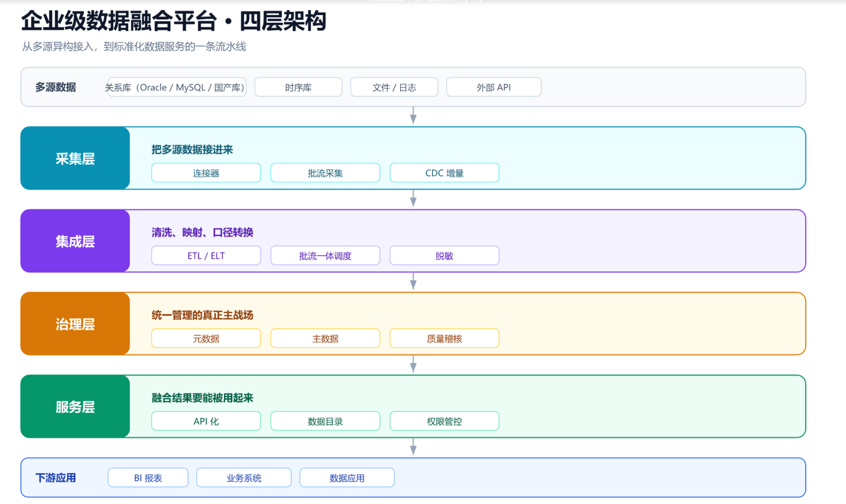
Task: Click the 关系库 (Oracle / MySQL / 国产库) chip
Action: (x=177, y=88)
